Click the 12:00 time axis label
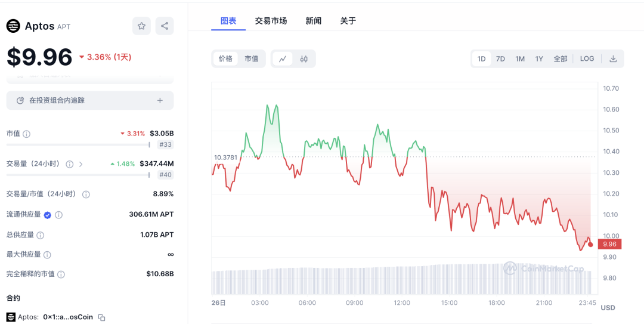 [x=402, y=303]
